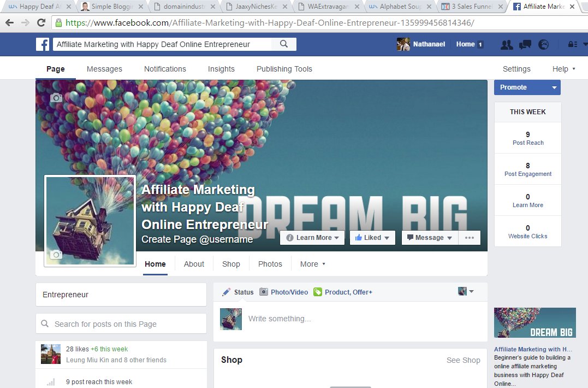Click the Product, Offer+ tag icon

click(x=318, y=292)
